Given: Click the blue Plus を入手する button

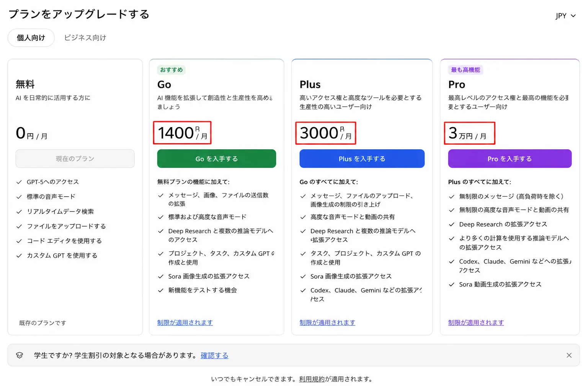Looking at the screenshot, I should click(362, 158).
